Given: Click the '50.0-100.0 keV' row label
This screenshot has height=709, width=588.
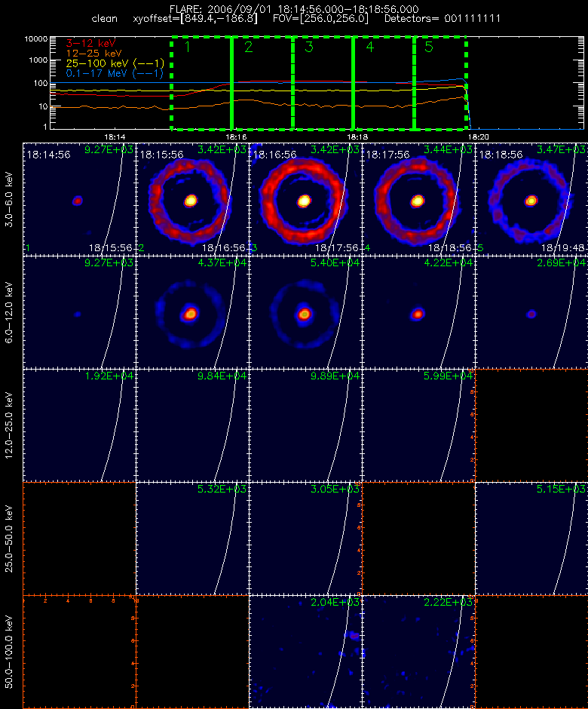Looking at the screenshot, I should click(x=9, y=652).
